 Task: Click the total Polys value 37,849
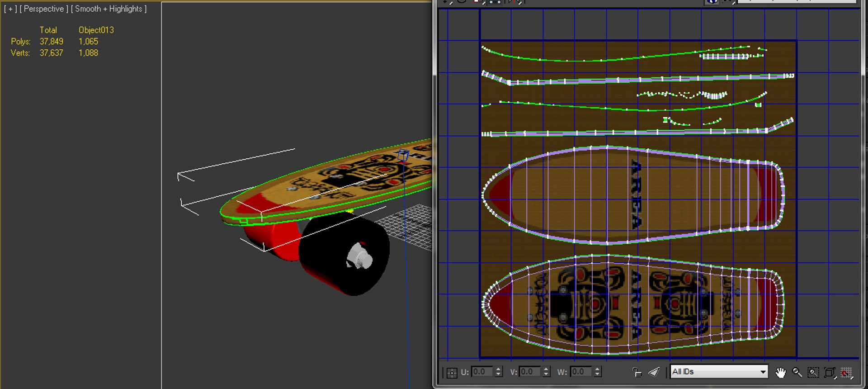(52, 42)
